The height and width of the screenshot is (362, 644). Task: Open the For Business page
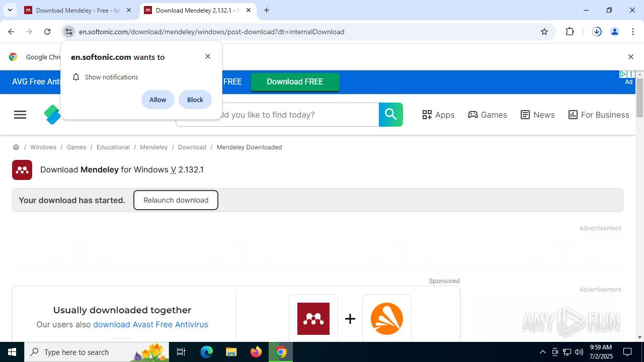point(599,115)
